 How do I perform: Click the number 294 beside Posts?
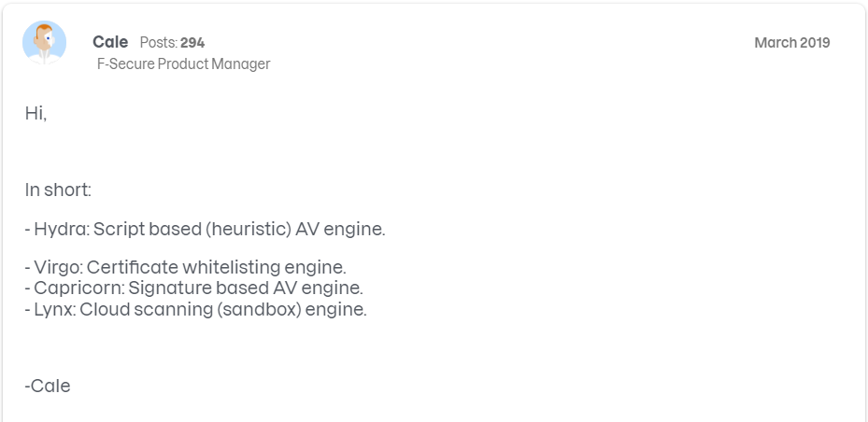192,43
